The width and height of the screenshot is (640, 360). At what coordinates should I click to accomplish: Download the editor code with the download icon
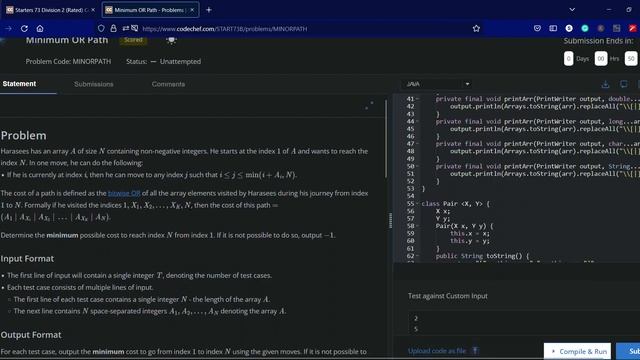point(605,84)
